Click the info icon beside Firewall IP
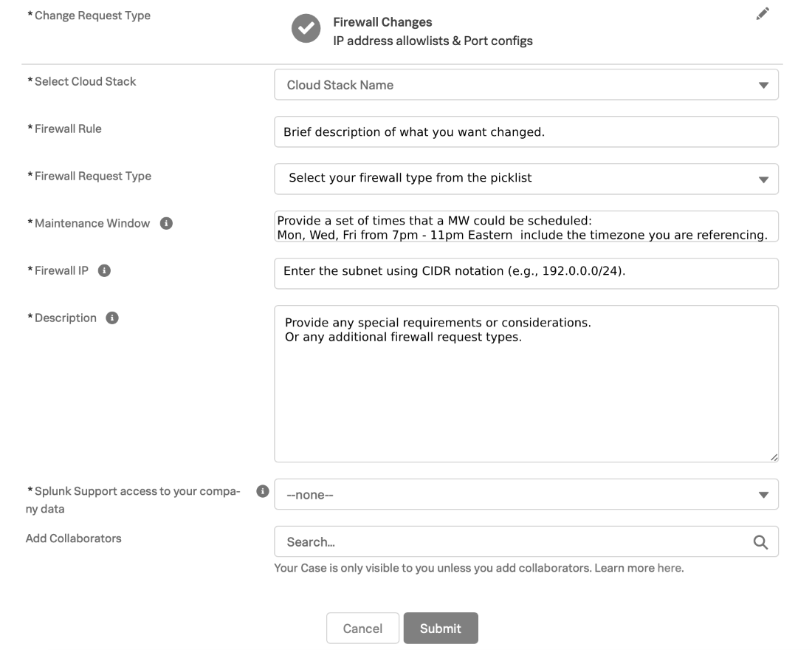Screen dimensions: 812x650 tap(106, 270)
